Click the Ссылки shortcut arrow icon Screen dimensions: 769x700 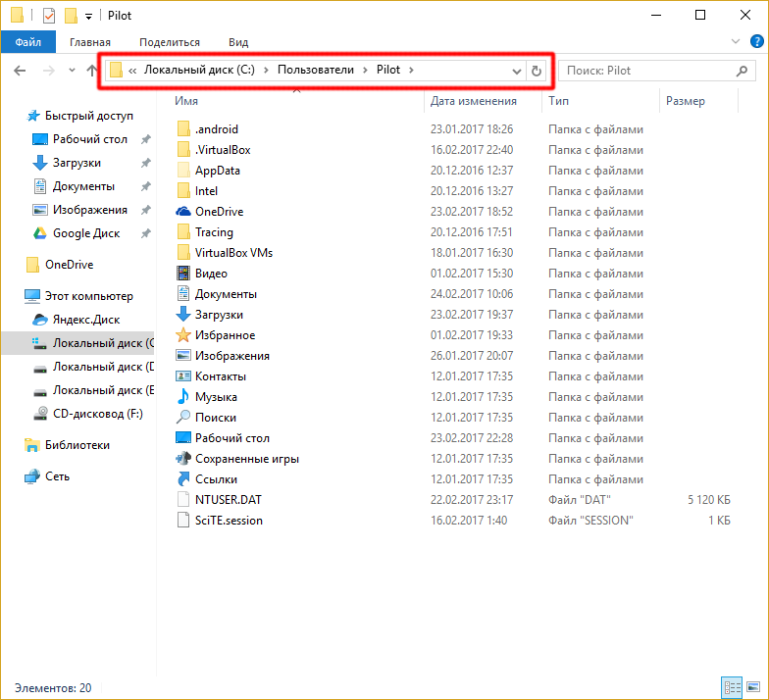pos(182,478)
